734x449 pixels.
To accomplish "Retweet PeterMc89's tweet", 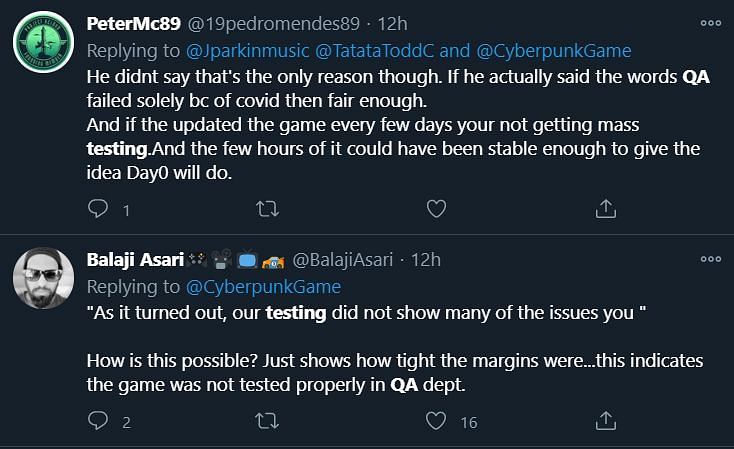I will [267, 209].
